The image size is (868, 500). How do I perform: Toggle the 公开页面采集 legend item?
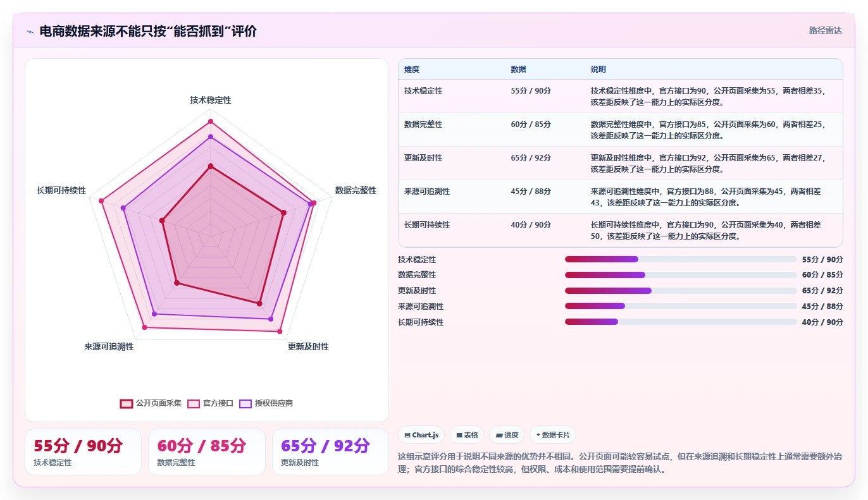(151, 403)
